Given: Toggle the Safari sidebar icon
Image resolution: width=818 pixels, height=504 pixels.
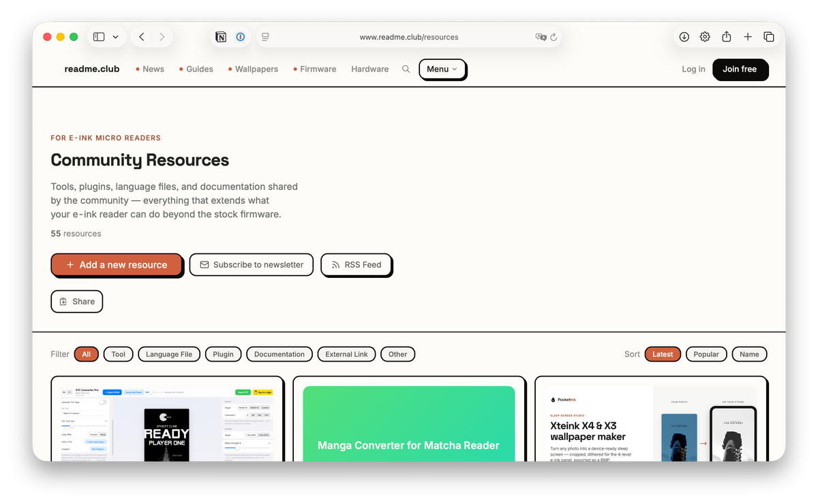Looking at the screenshot, I should (99, 37).
